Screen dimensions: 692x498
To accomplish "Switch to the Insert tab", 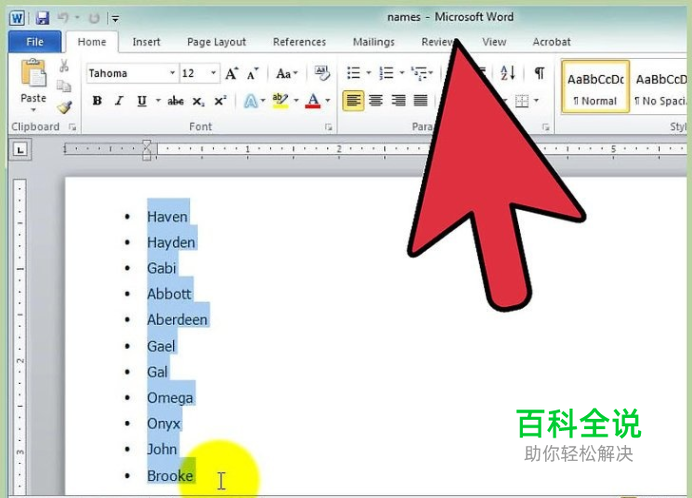I will pyautogui.click(x=146, y=42).
